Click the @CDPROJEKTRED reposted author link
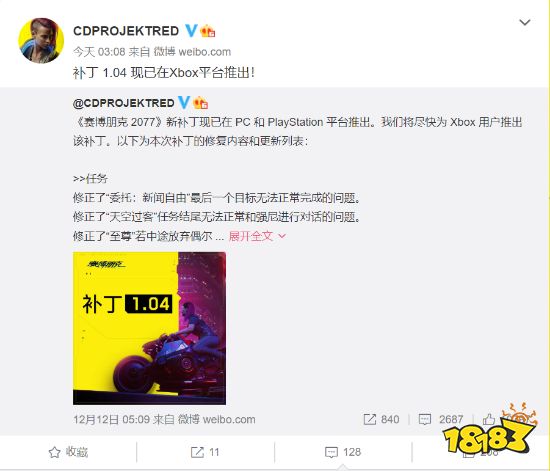 coord(123,103)
